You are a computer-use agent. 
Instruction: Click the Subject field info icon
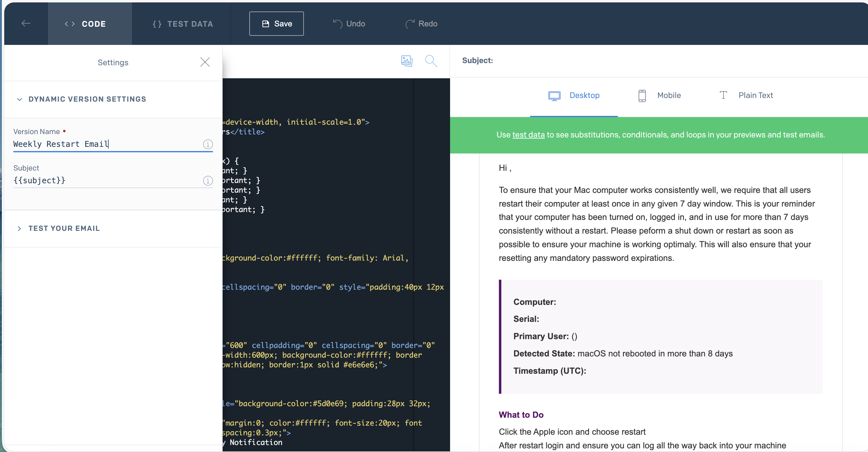208,181
